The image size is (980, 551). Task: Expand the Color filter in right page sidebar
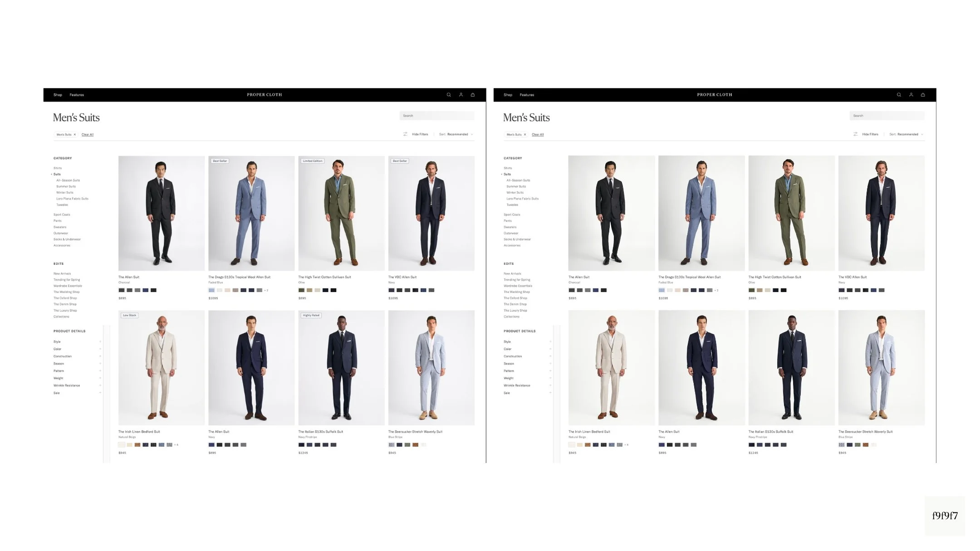pos(550,349)
